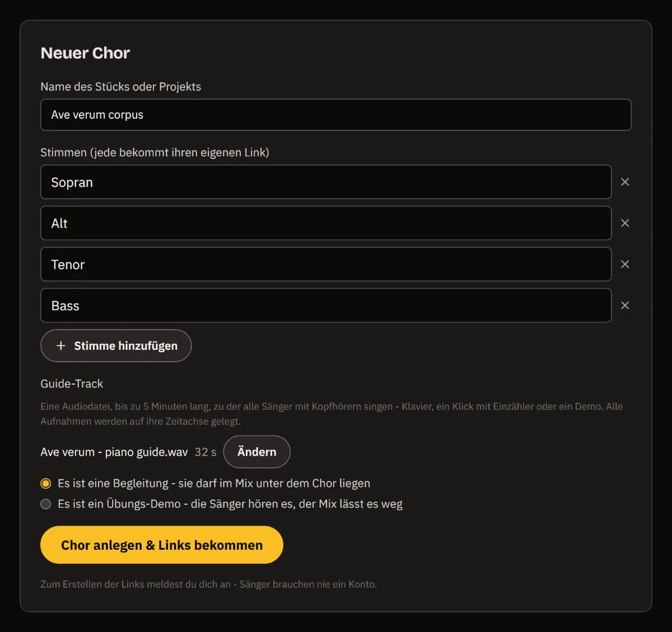Edit the Alt voice name field
The width and height of the screenshot is (672, 632).
pos(326,223)
